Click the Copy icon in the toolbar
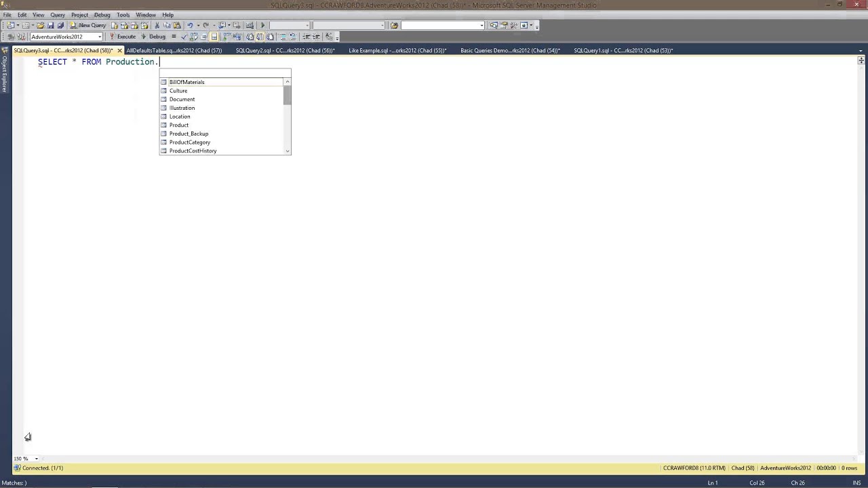 [x=167, y=25]
